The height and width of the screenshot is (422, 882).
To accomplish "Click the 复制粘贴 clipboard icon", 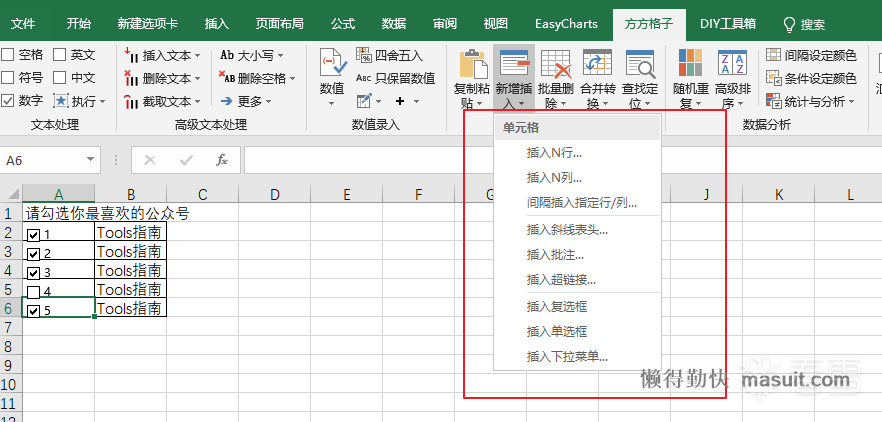I will click(473, 64).
